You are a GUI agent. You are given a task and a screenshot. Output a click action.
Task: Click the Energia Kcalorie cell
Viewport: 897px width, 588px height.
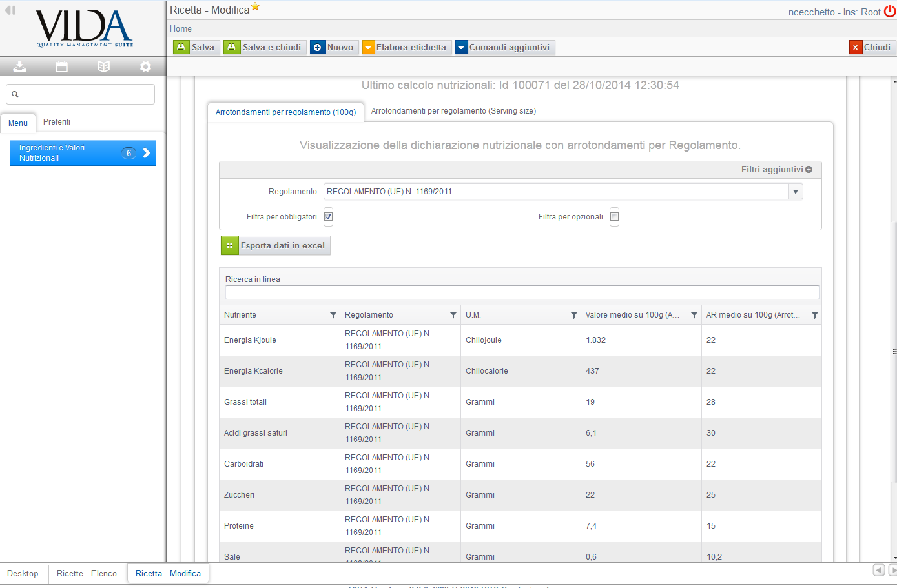(280, 371)
